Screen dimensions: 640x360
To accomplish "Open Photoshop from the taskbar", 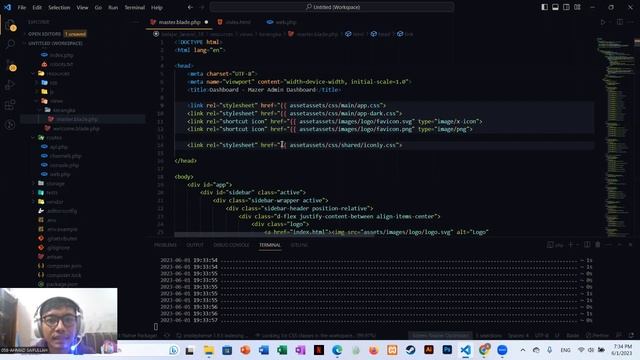I will coord(447,350).
